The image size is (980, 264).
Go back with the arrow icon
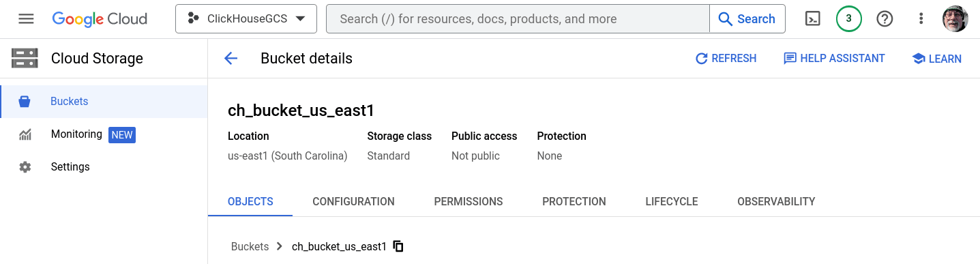231,59
